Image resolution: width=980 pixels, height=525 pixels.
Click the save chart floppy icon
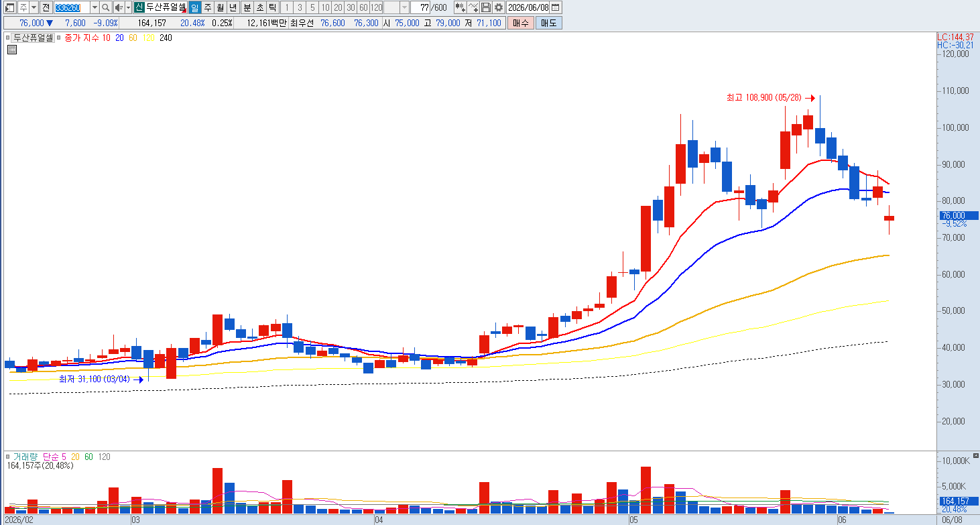pos(486,7)
